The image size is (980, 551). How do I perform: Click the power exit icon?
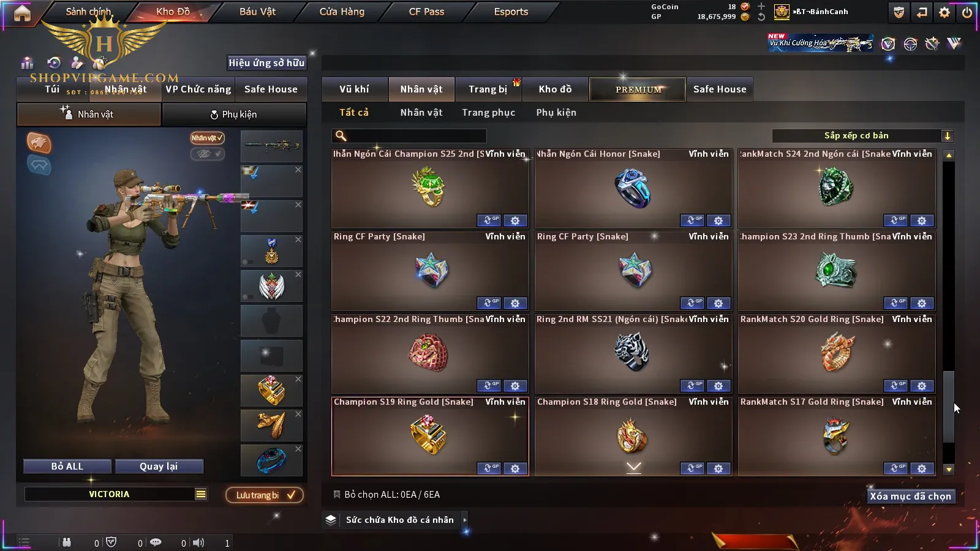tap(967, 12)
